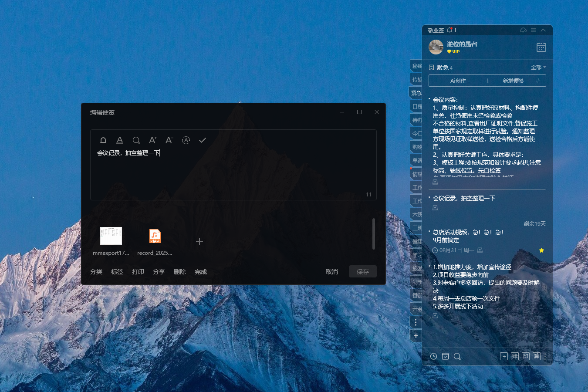Click the checkmark icon in editor toolbar

pos(203,140)
